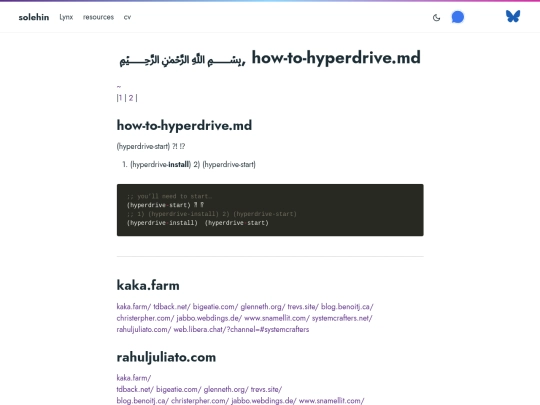Open the Lynx nav item
Viewport: 540px width, 405px height.
66,17
